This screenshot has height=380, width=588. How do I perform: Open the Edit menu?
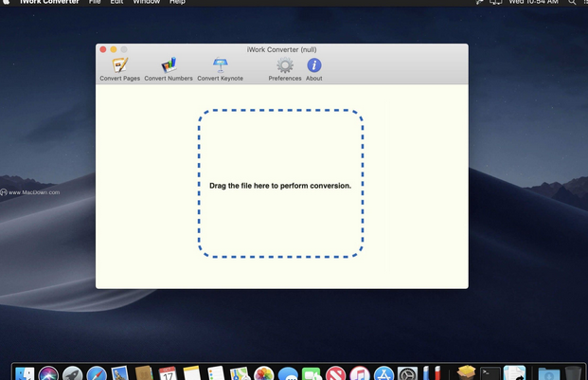pos(116,2)
